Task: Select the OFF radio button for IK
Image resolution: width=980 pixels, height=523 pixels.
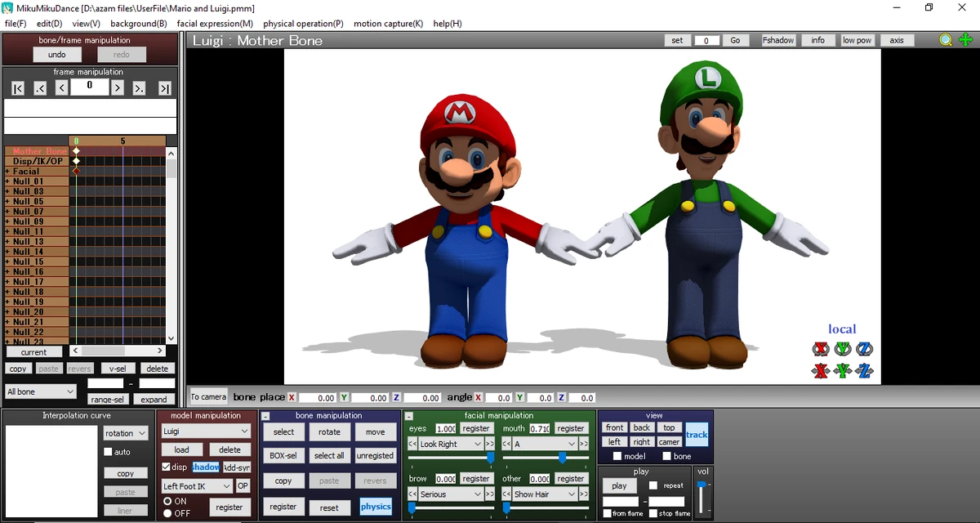Action: coord(168,513)
